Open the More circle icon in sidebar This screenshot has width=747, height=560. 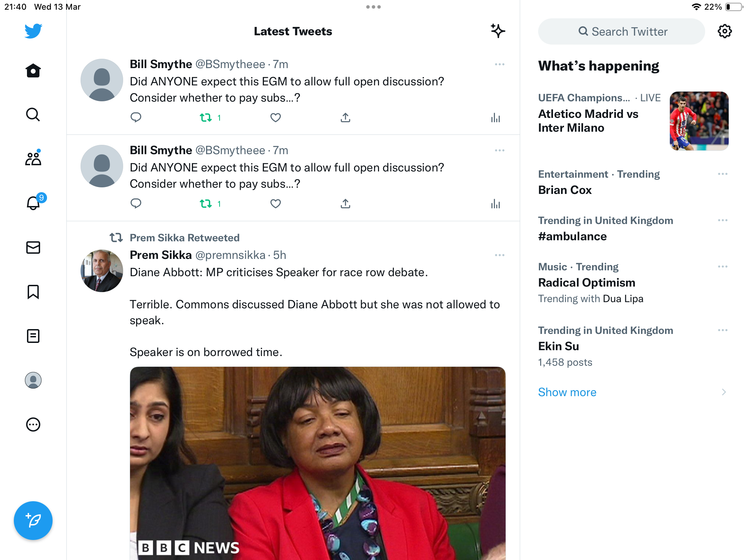pos(33,424)
